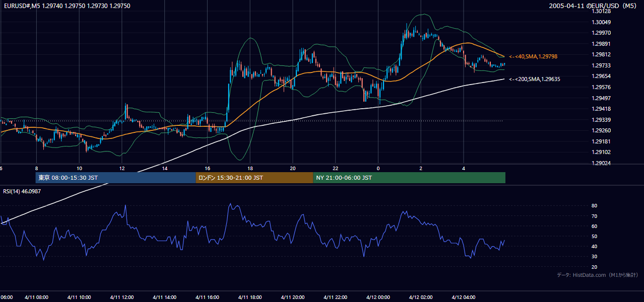Click price axis value 1.29812
The image size is (644, 302).
[x=601, y=54]
